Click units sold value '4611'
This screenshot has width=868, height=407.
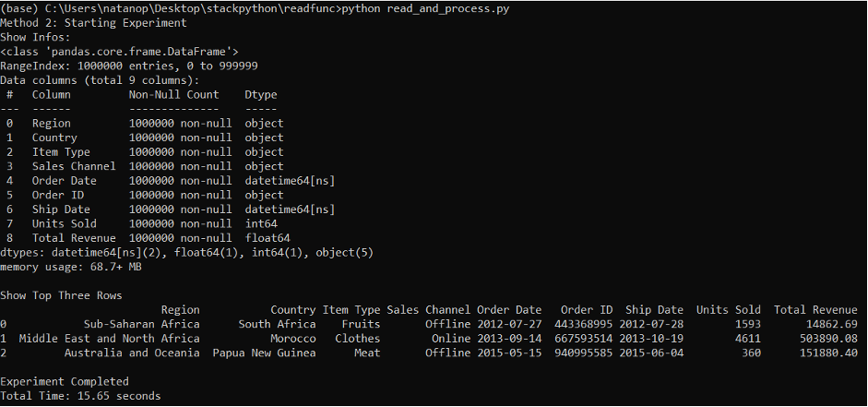[x=748, y=339]
